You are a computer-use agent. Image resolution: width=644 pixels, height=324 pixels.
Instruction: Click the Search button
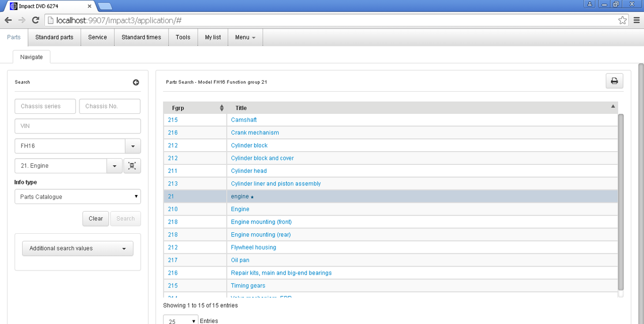click(126, 219)
